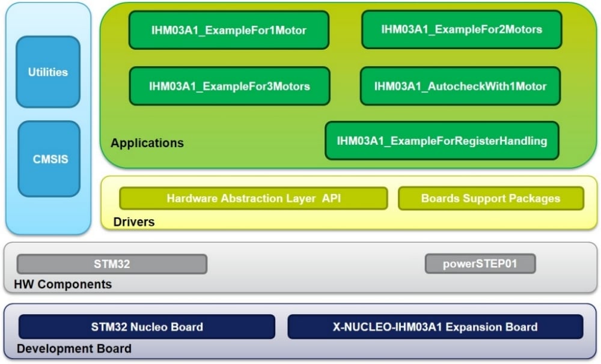Screen dimensions: 601x364
Task: Click the Utilities block
Action: point(47,72)
